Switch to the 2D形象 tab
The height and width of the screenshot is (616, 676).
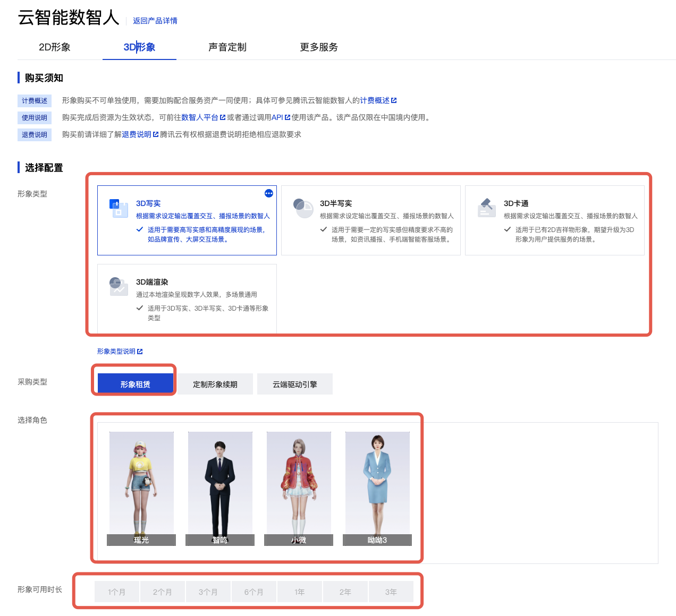pos(55,47)
